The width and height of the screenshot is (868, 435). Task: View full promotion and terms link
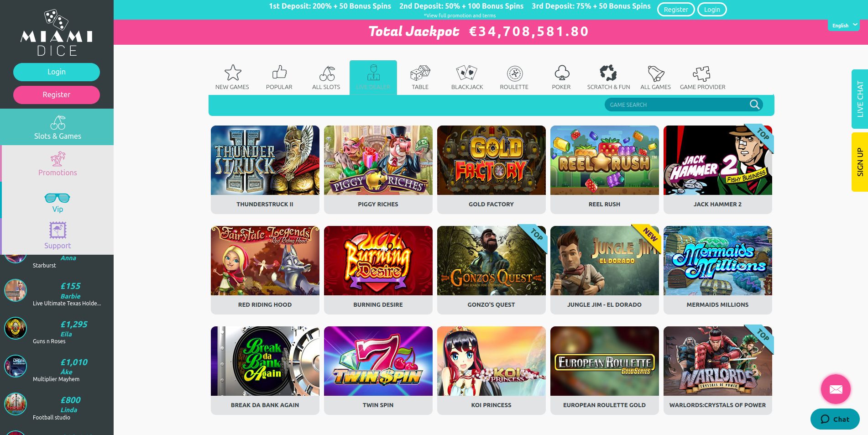pyautogui.click(x=460, y=16)
